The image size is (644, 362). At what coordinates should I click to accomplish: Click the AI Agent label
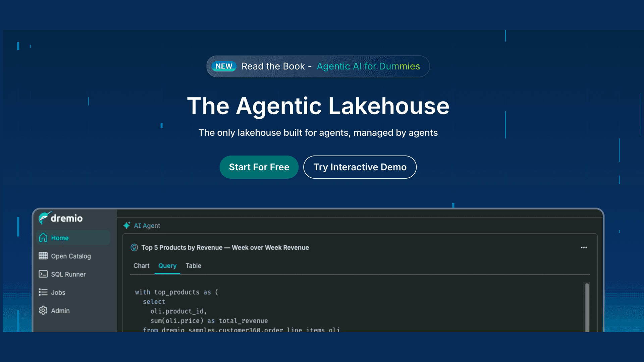pos(147,226)
